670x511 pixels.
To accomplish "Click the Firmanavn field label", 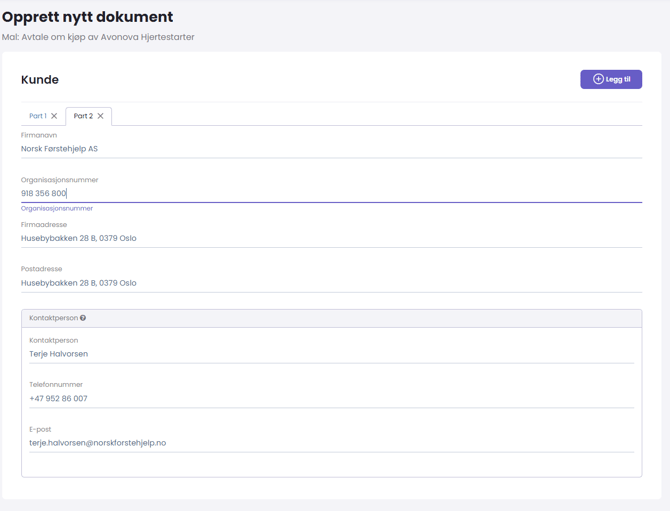I will (x=39, y=135).
